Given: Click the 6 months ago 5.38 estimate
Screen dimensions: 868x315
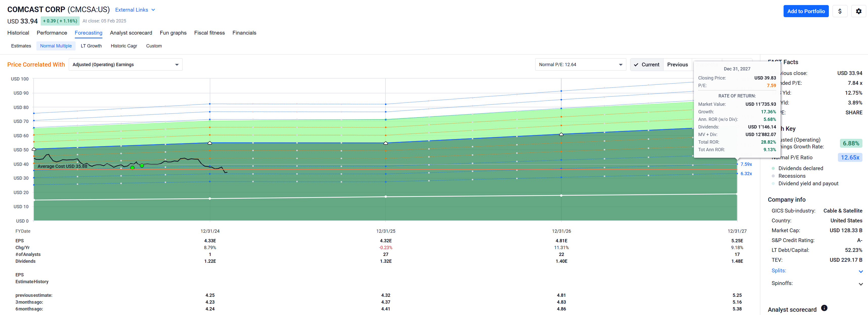Looking at the screenshot, I should (737, 309).
